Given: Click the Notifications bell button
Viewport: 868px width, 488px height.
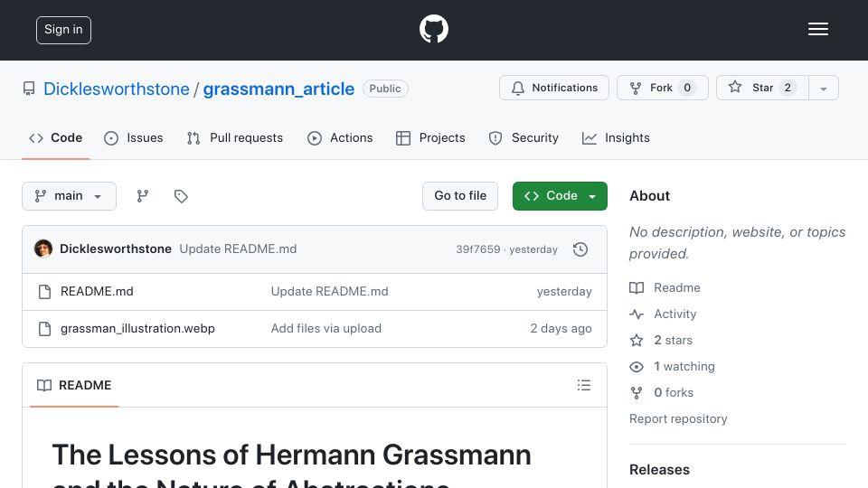Looking at the screenshot, I should coord(554,88).
